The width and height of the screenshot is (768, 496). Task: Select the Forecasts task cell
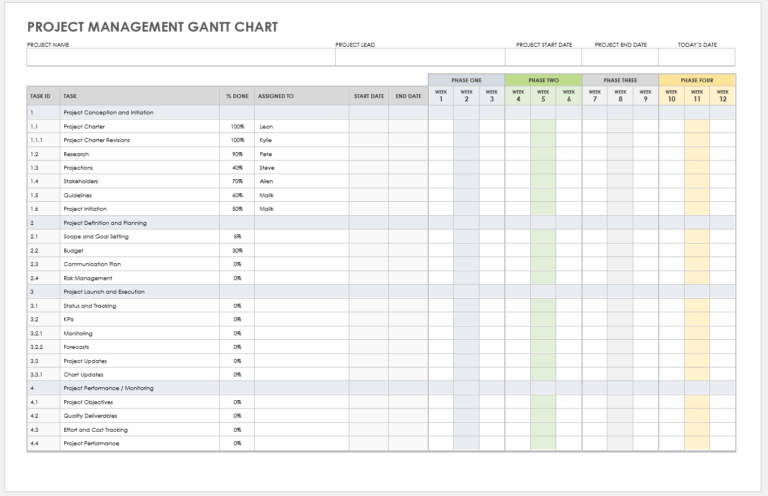(x=140, y=347)
